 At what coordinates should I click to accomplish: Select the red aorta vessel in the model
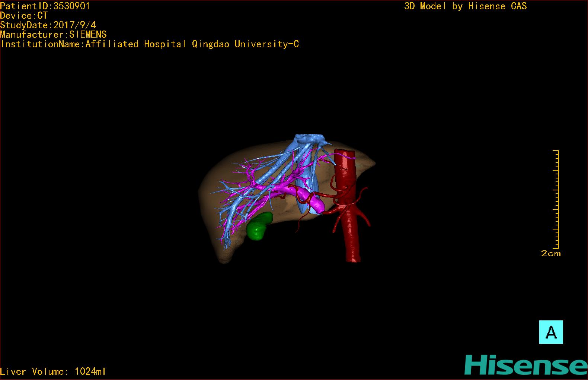point(348,205)
